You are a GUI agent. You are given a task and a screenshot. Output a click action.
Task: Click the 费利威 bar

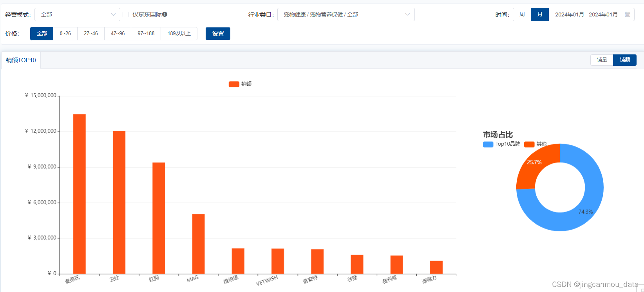397,265
